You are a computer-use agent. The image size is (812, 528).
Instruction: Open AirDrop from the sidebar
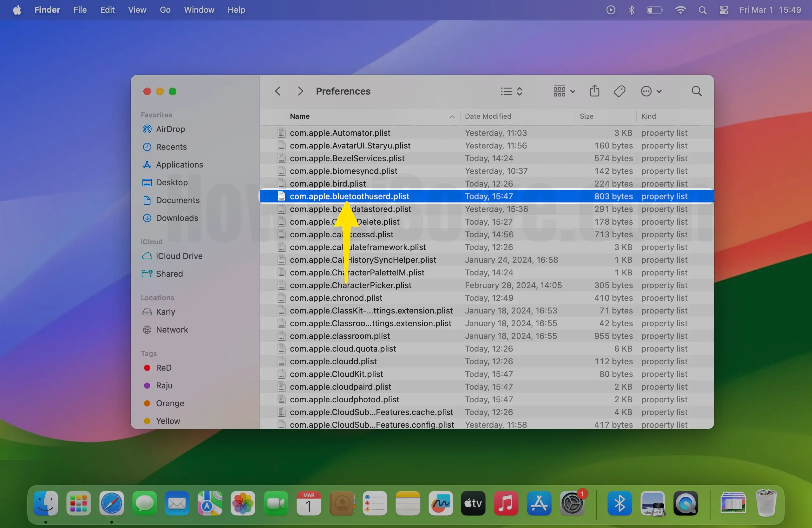[170, 129]
